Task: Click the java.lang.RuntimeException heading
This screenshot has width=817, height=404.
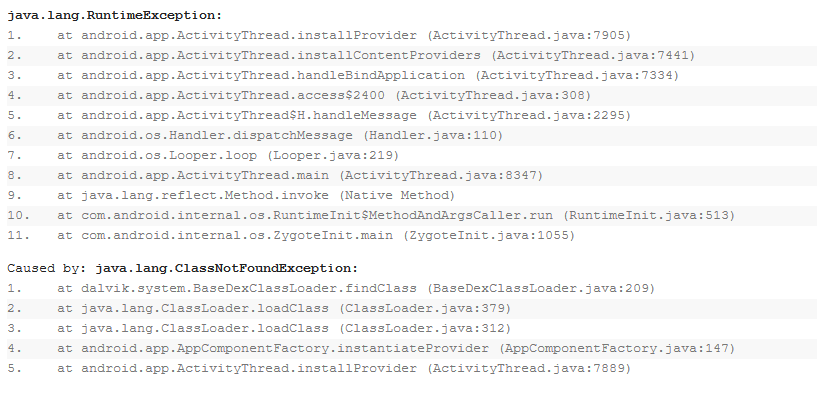Action: [115, 15]
